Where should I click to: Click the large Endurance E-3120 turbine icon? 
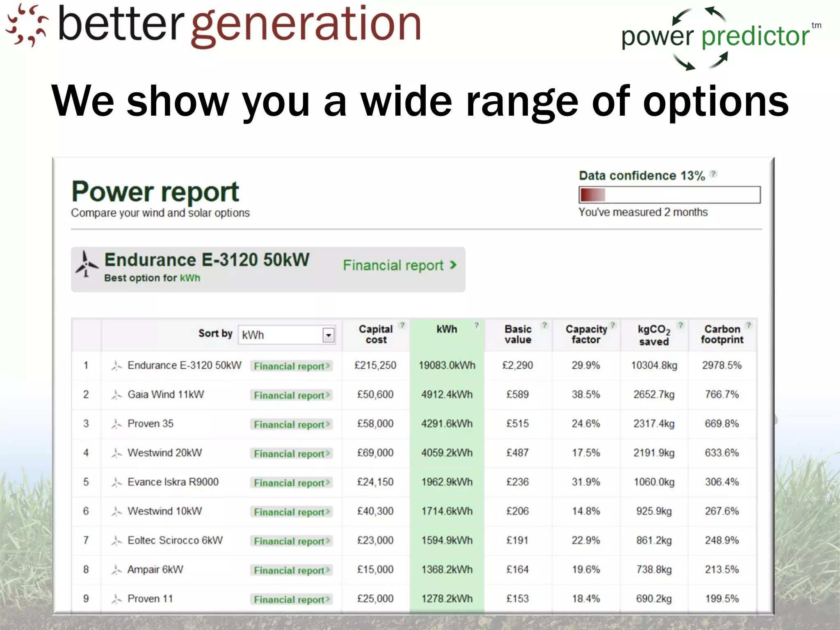point(86,264)
